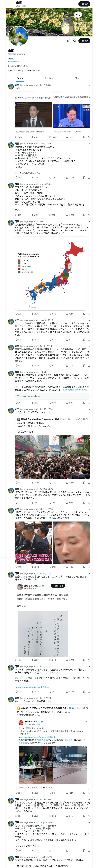Open the 12.8K Followers list
This screenshot has height=868, width=98.
point(33,70)
